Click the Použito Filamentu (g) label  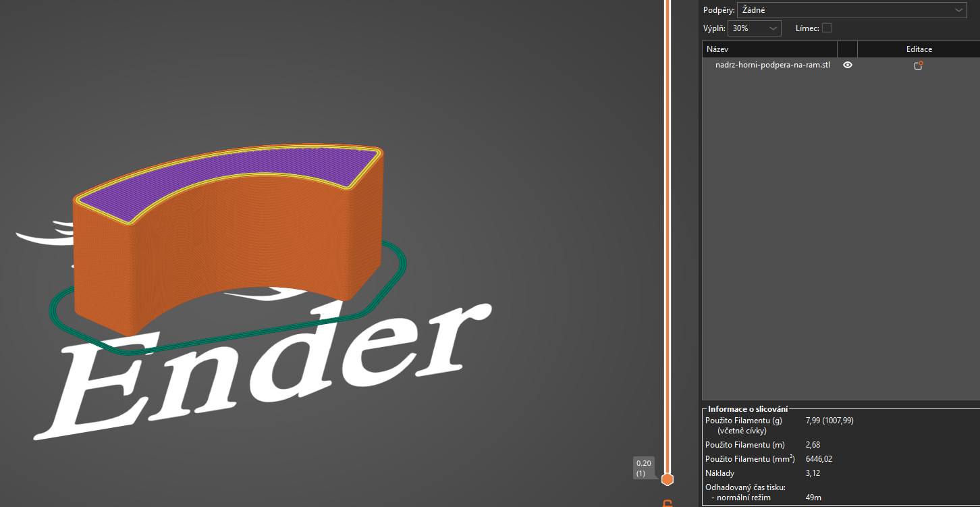pyautogui.click(x=744, y=421)
